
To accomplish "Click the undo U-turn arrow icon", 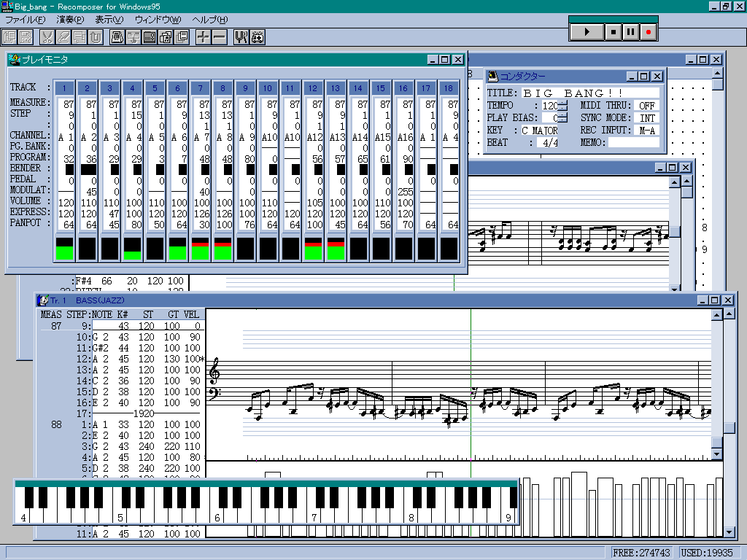I will [x=96, y=37].
